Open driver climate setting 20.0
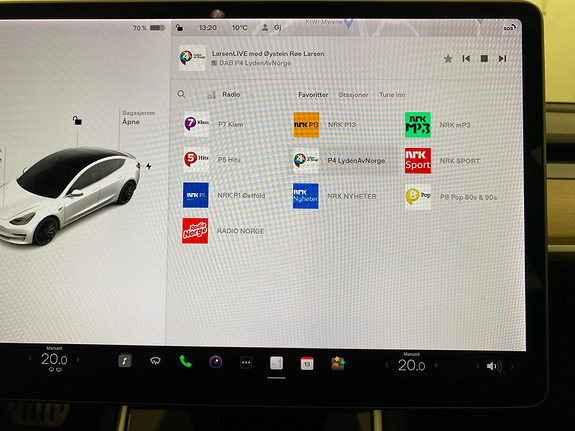The image size is (575, 431). point(54,359)
